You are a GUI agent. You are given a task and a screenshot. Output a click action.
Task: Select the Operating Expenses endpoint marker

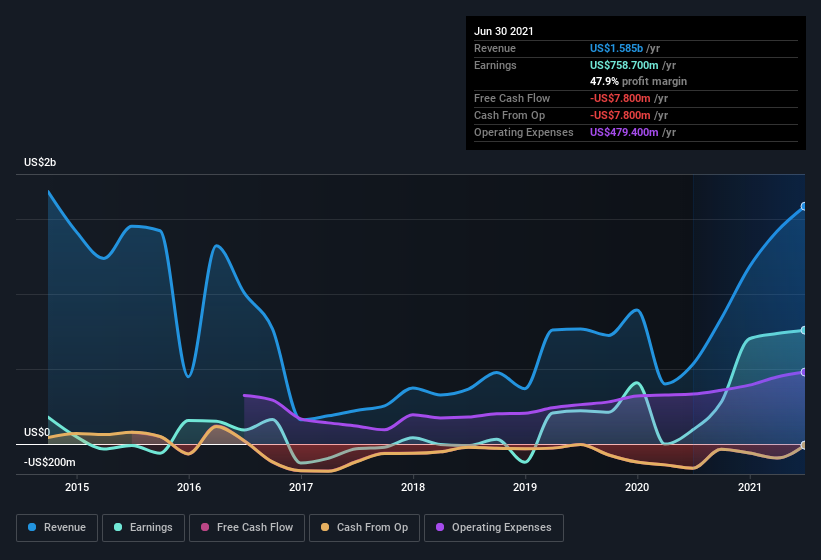click(804, 372)
